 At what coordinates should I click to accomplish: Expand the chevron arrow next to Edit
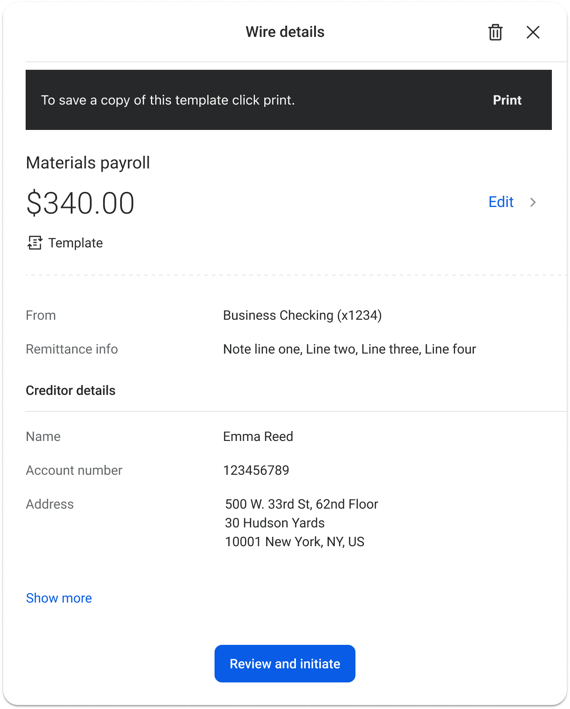(533, 202)
